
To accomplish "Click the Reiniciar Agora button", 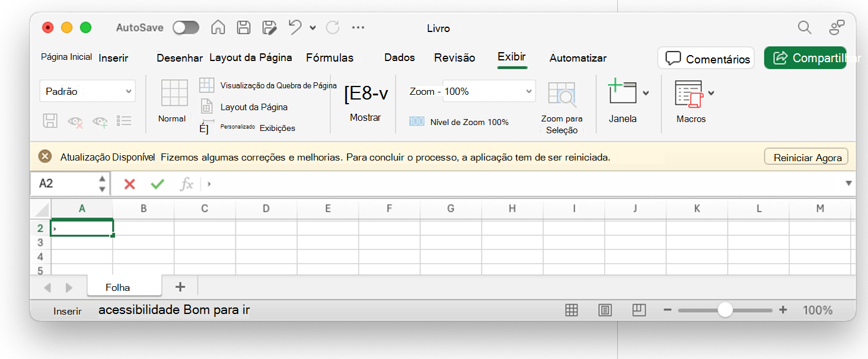I will click(807, 158).
